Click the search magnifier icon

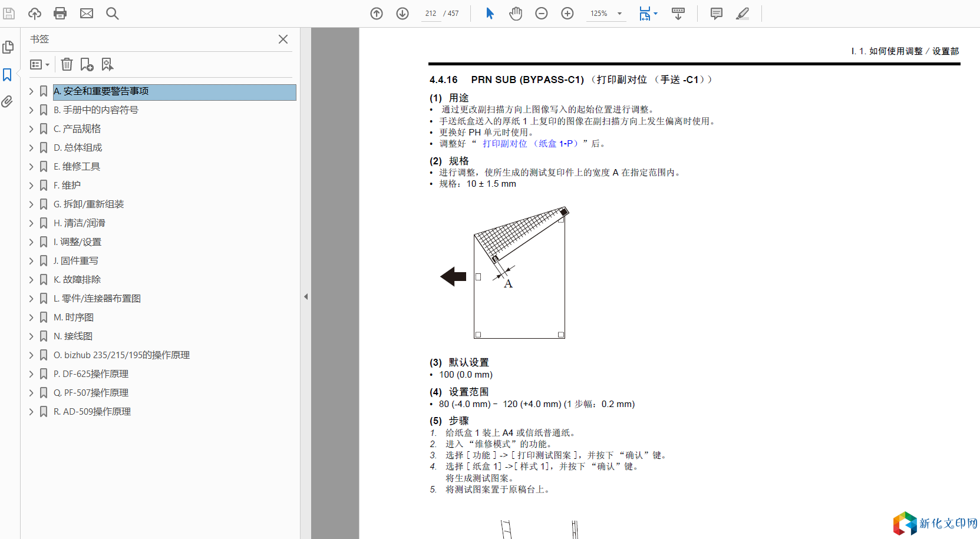click(x=112, y=14)
